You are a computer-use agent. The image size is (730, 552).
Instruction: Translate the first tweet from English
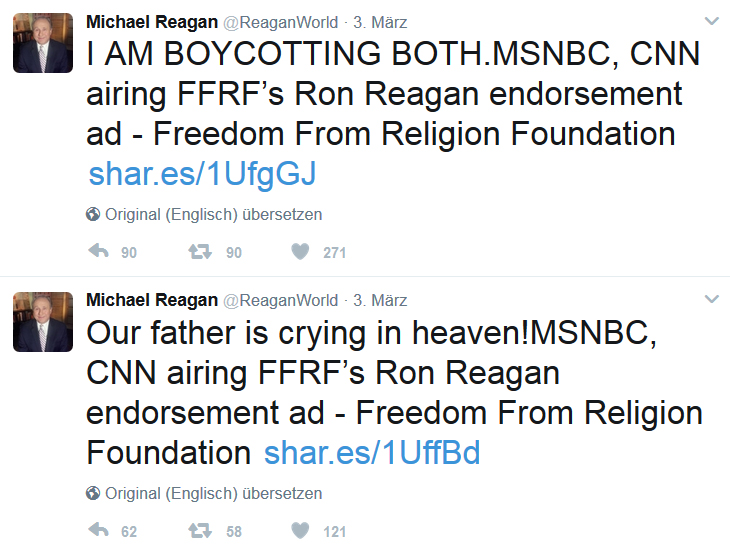[x=214, y=215]
